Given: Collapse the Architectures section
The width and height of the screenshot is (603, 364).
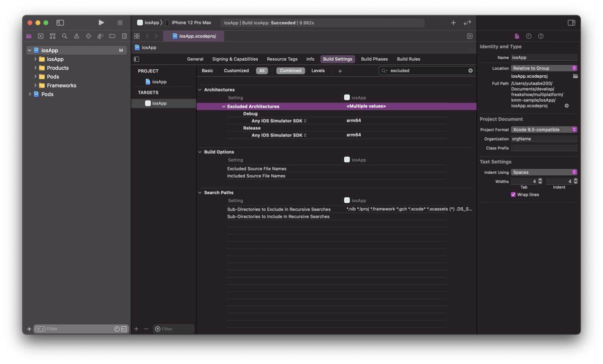Looking at the screenshot, I should [x=200, y=90].
